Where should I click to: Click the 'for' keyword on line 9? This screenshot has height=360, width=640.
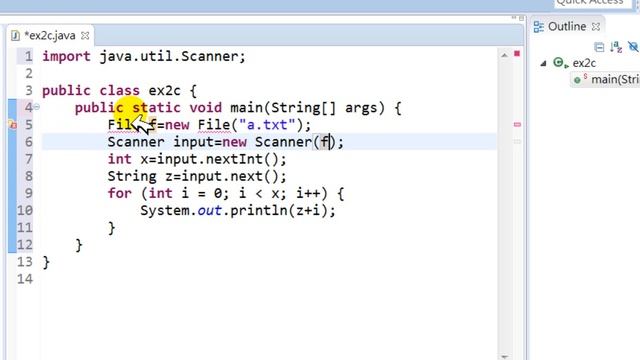[120, 193]
